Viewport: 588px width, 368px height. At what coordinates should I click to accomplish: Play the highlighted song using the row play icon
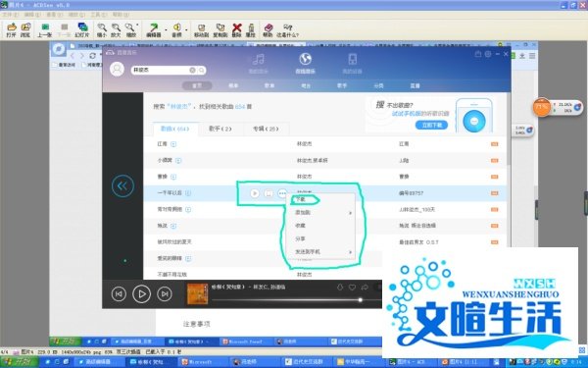pyautogui.click(x=255, y=193)
